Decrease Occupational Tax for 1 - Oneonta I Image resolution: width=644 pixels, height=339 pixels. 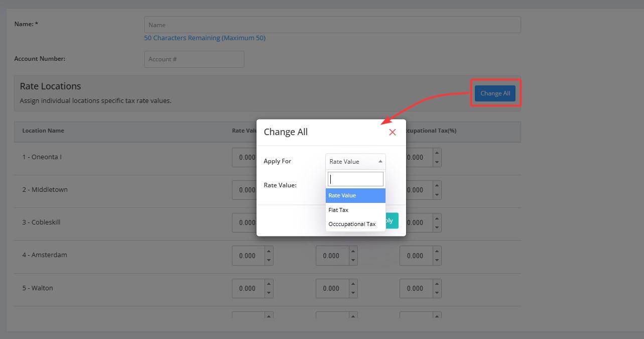pyautogui.click(x=437, y=162)
